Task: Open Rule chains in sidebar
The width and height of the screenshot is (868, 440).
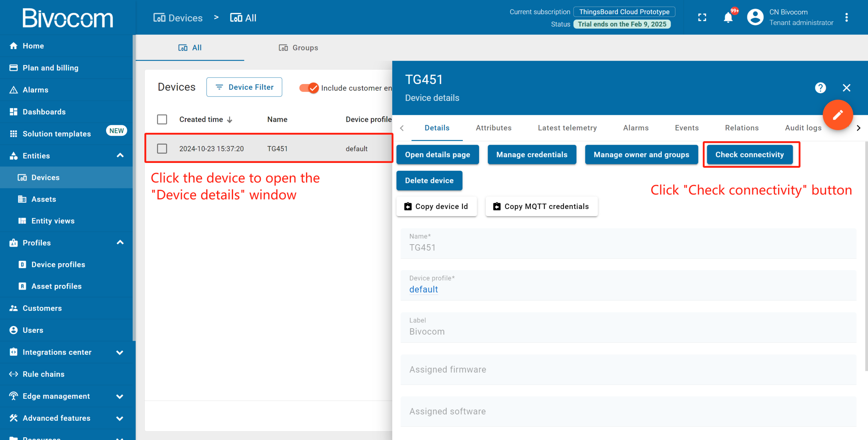Action: point(43,374)
